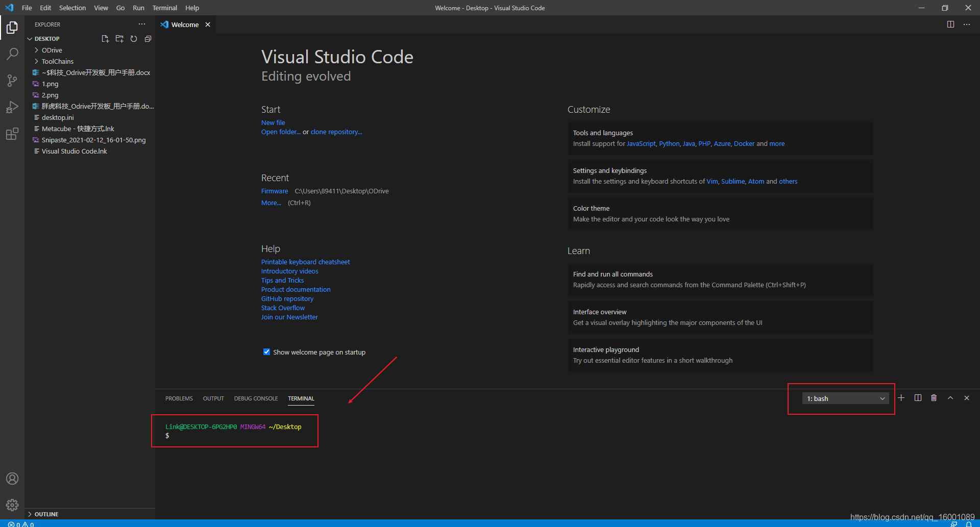The image size is (980, 527).
Task: Click the Python language support link
Action: point(669,143)
